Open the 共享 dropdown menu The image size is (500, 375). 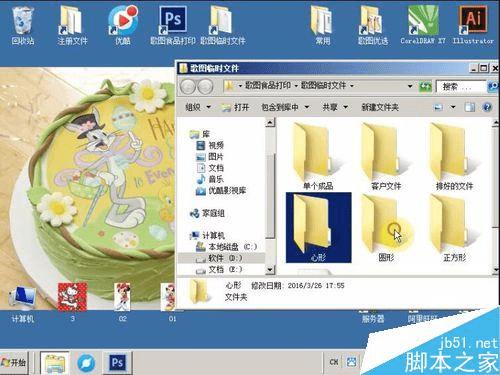click(x=335, y=107)
